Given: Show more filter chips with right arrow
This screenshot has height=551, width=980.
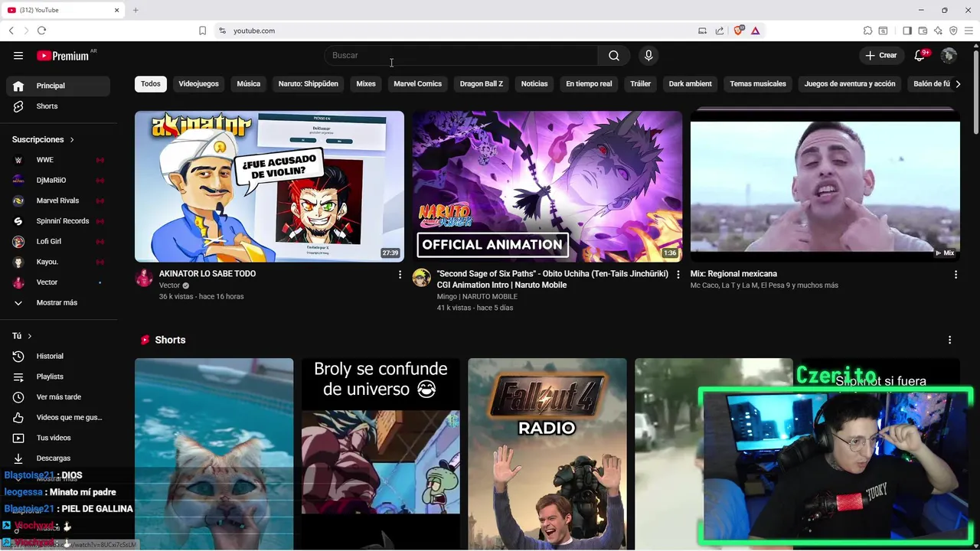Looking at the screenshot, I should 958,84.
